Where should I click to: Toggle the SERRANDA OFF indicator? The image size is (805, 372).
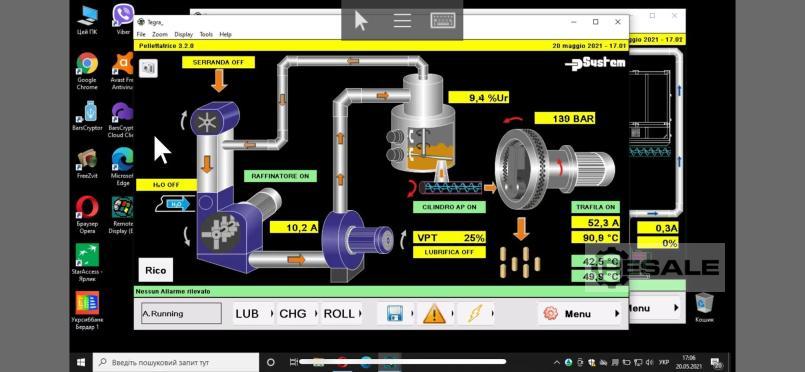pos(218,62)
